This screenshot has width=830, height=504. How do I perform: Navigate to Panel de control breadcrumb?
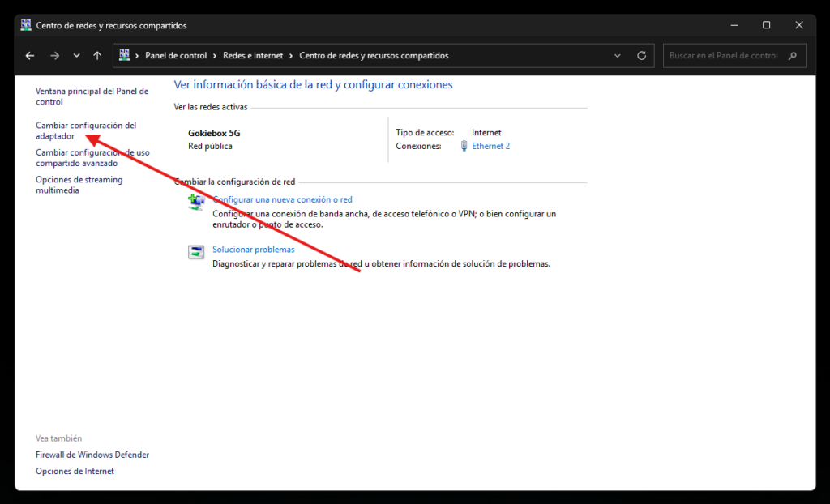coord(177,56)
